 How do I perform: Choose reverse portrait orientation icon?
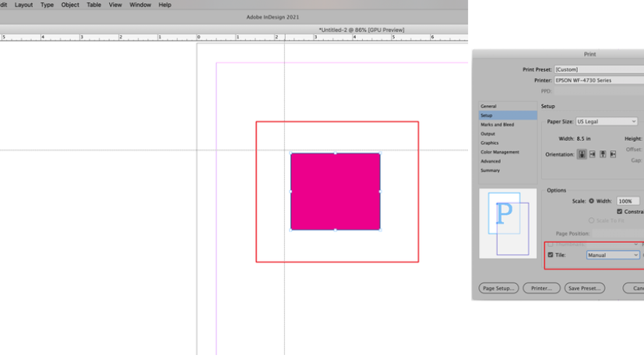coord(603,154)
